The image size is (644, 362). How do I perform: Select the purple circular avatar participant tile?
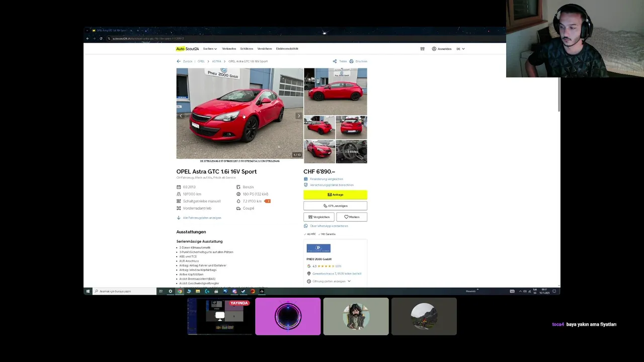point(288,316)
